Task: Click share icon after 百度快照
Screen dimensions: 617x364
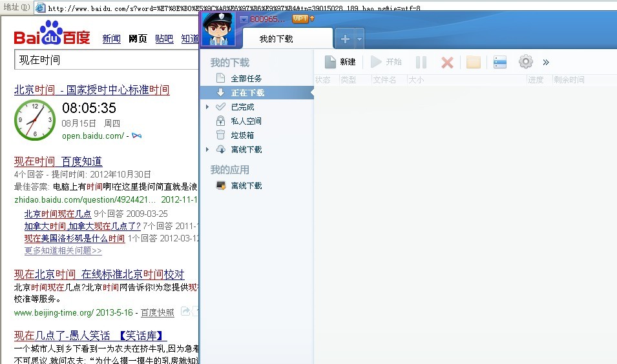Action: [x=185, y=311]
